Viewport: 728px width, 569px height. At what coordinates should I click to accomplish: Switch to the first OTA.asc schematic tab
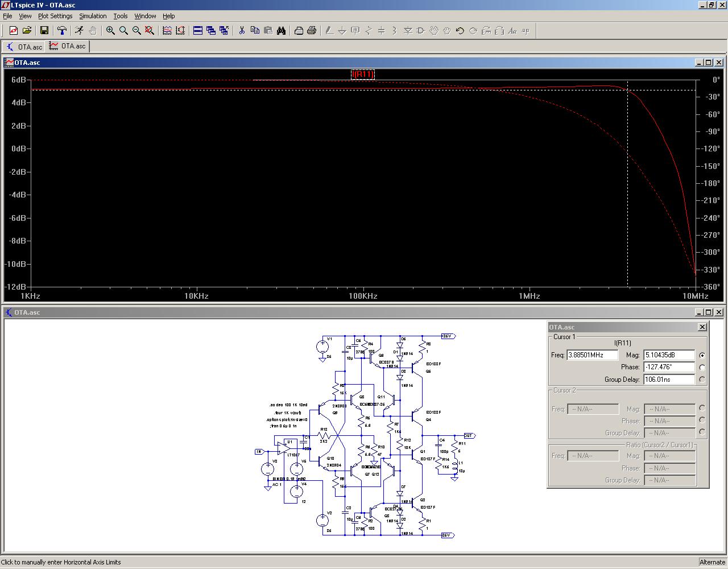point(24,47)
